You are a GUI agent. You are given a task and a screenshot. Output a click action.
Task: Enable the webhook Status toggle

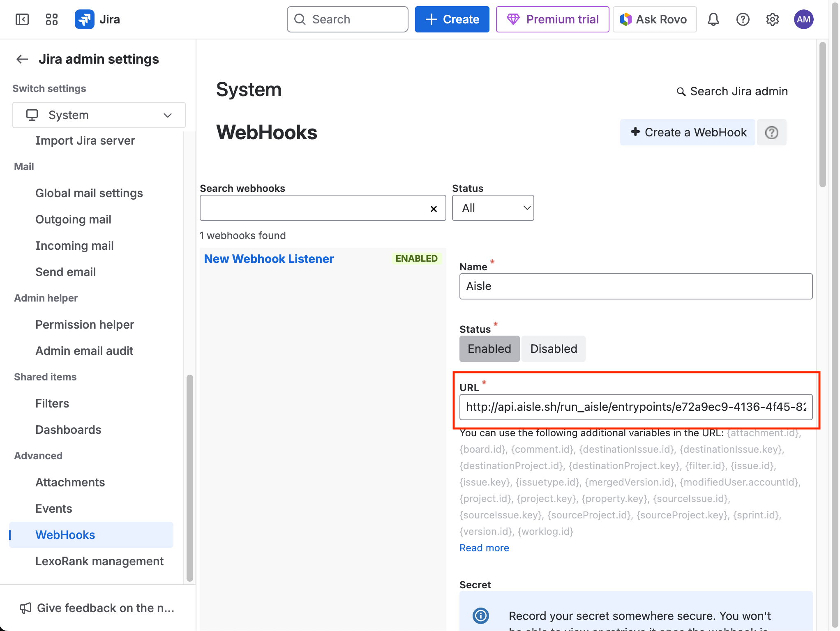(x=489, y=349)
